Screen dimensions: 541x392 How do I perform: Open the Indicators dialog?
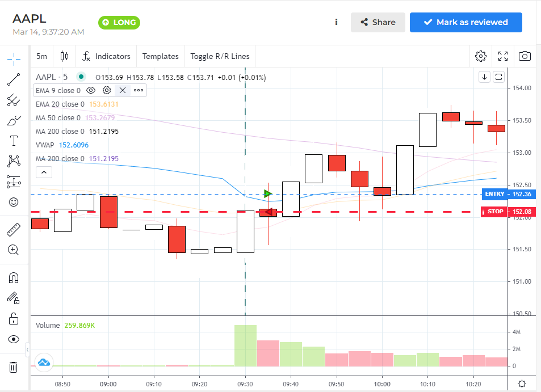(106, 56)
